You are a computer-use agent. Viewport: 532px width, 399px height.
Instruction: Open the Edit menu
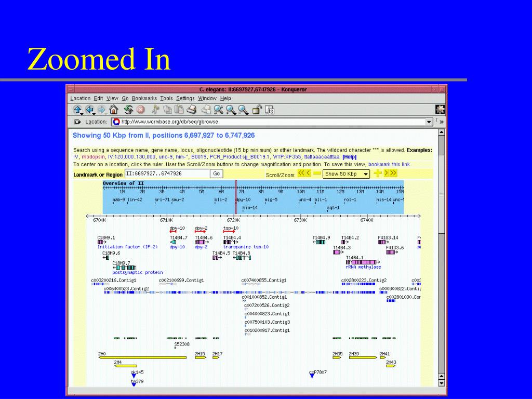tap(98, 98)
